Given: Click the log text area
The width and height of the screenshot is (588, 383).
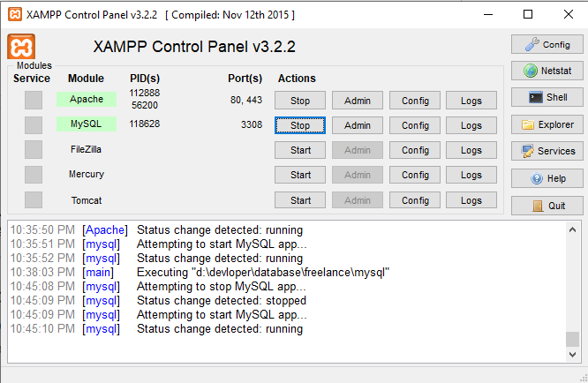Looking at the screenshot, I should click(287, 291).
